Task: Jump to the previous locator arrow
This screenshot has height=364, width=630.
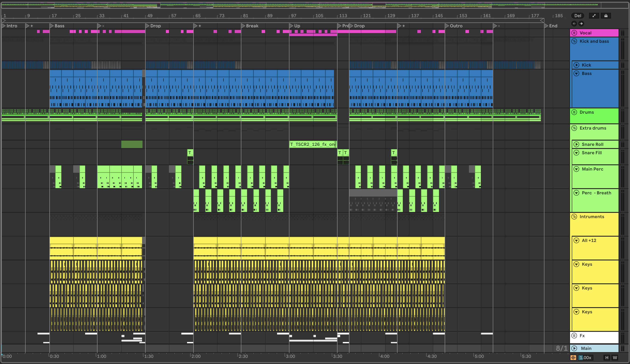Action: 574,24
